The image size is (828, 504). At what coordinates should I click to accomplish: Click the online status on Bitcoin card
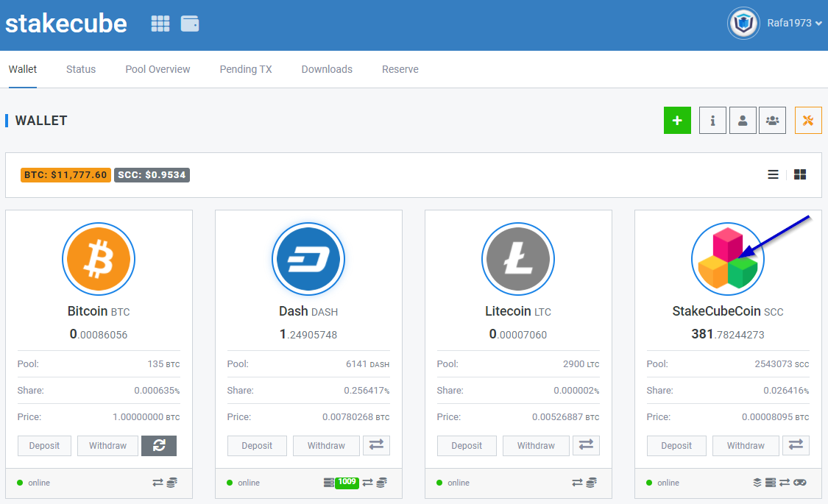tap(33, 483)
